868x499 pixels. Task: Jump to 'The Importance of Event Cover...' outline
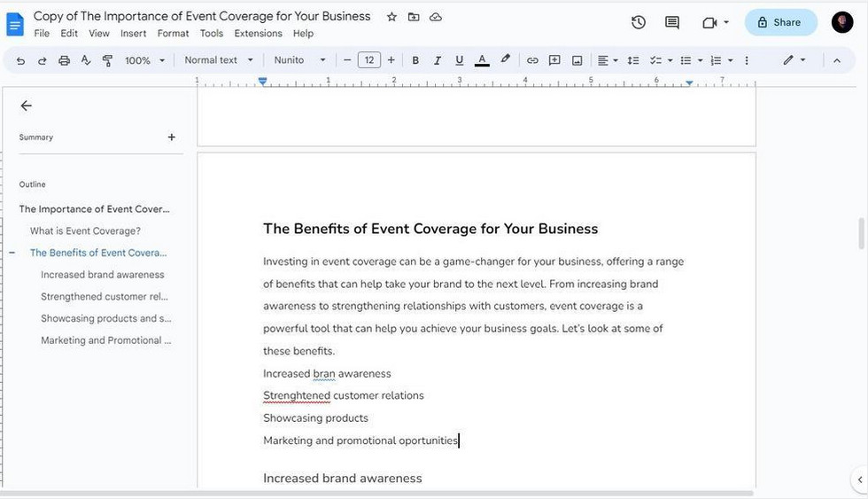pos(94,209)
